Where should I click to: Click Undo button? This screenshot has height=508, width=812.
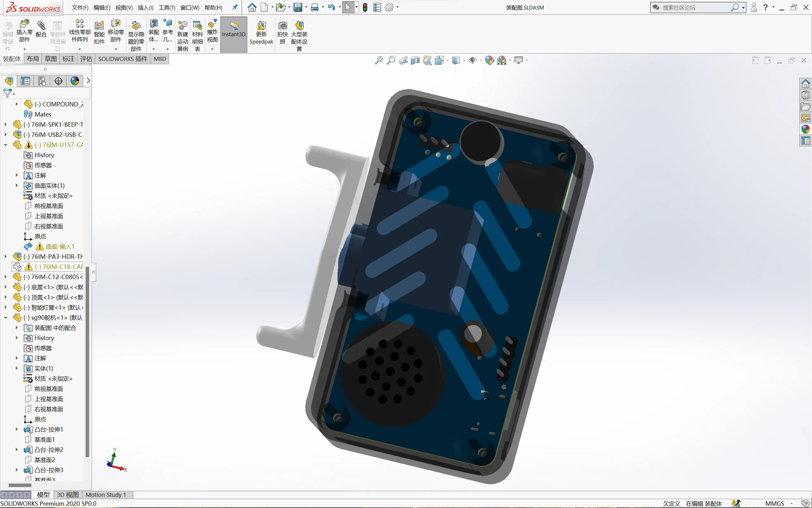click(x=331, y=7)
